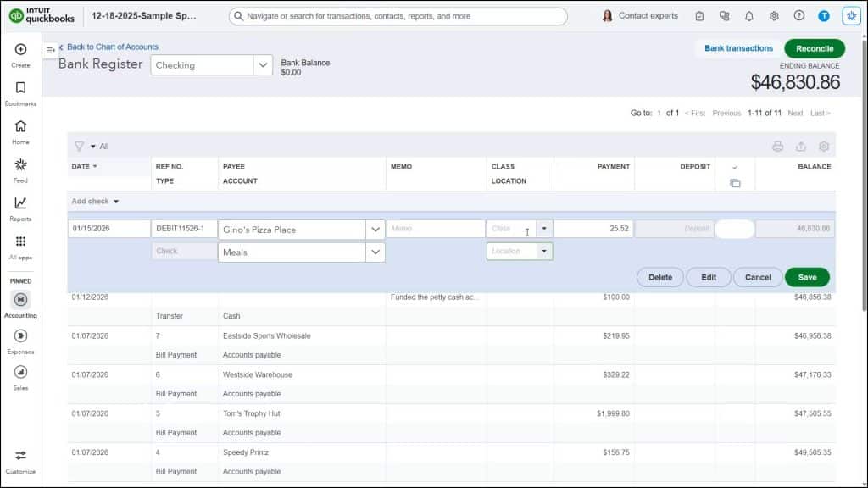Expand the Gino's Pizza Place payee dropdown
The height and width of the screenshot is (488, 868).
(376, 230)
